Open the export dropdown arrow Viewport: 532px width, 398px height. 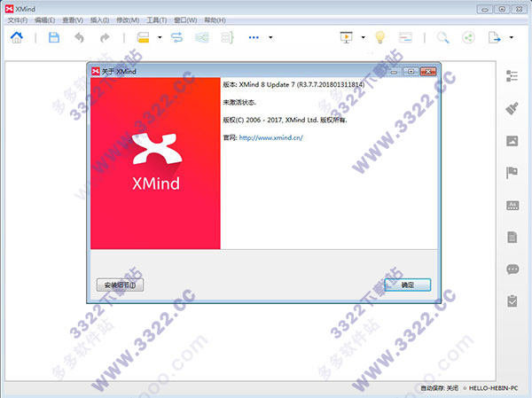(x=511, y=37)
